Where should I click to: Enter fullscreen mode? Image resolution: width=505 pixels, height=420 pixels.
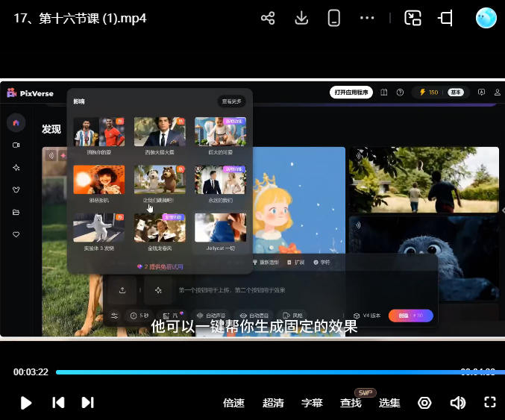point(490,403)
